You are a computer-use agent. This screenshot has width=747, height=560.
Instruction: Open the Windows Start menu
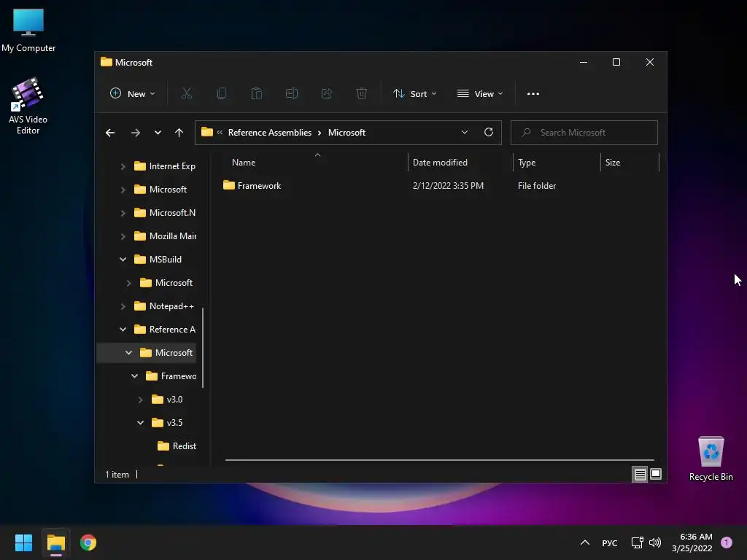tap(23, 542)
